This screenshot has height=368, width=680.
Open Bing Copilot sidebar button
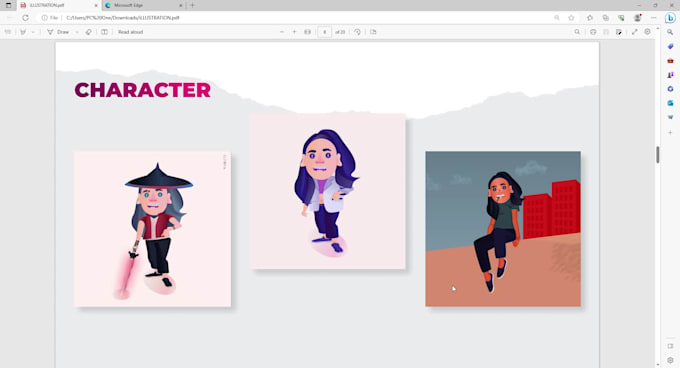pos(670,18)
